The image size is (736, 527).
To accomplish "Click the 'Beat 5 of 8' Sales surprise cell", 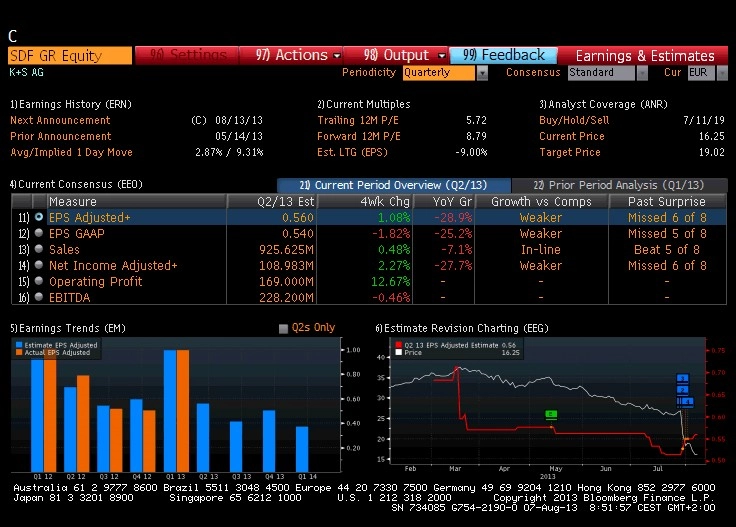I will coord(667,250).
